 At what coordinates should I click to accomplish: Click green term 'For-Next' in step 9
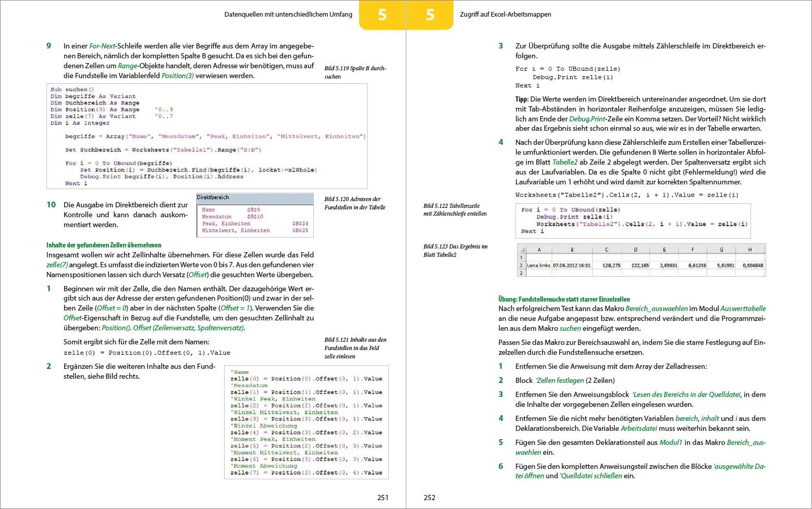(x=102, y=46)
